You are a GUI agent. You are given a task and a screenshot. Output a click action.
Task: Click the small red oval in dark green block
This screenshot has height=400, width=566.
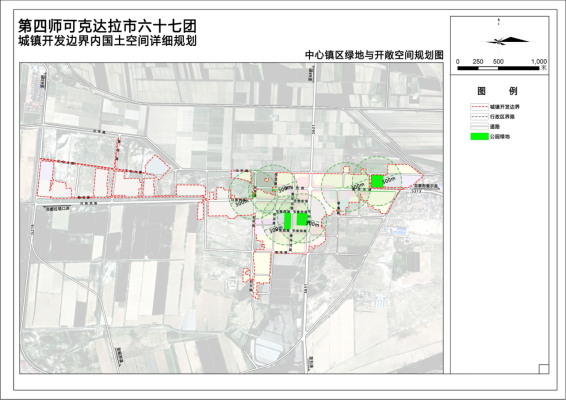pyautogui.click(x=266, y=179)
